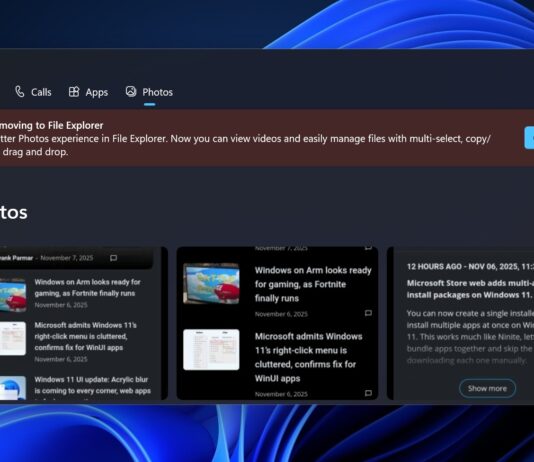
Task: Click the phone handset icon for Calls
Action: 20,92
